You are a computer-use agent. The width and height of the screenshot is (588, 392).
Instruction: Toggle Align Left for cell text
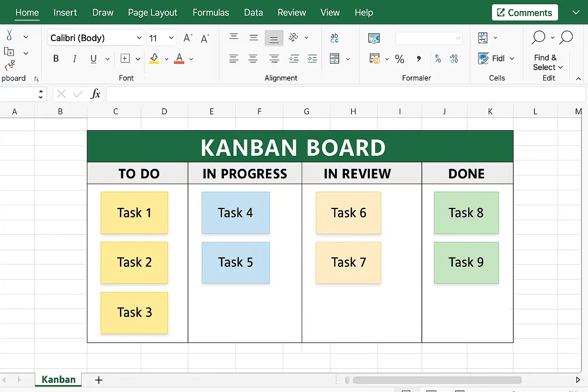[x=234, y=59]
